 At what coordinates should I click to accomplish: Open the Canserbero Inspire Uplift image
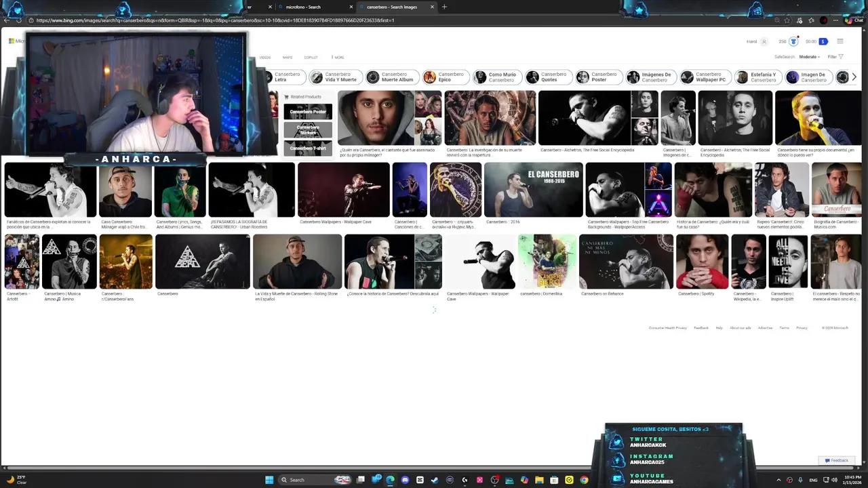[788, 262]
